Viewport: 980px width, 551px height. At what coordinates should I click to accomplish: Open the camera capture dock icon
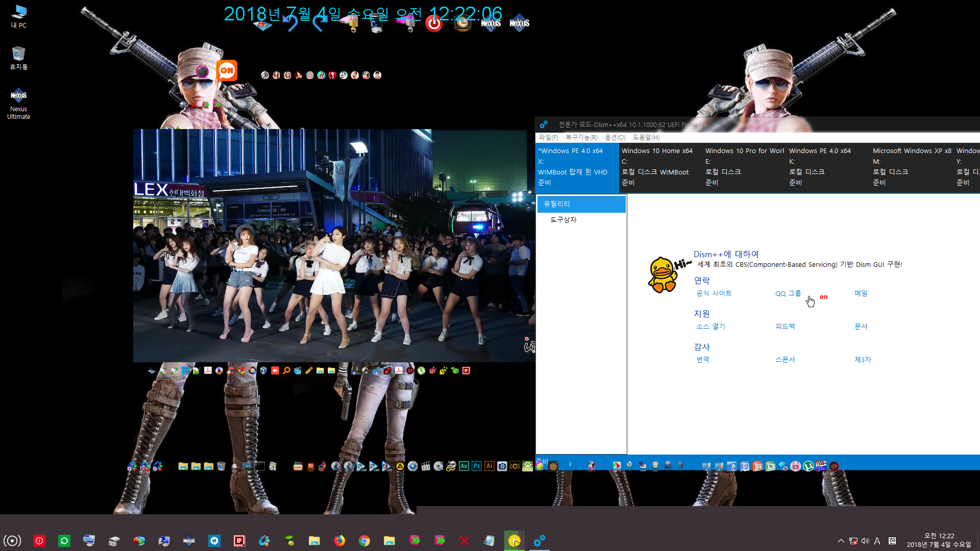click(502, 466)
